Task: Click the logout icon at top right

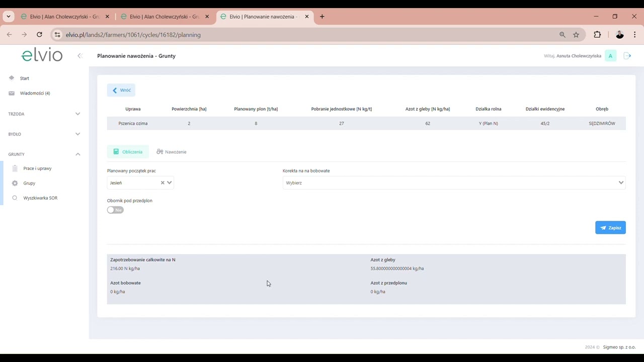Action: [627, 56]
